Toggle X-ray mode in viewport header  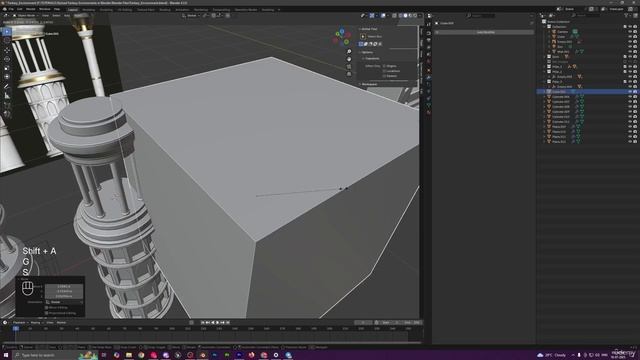(394, 16)
